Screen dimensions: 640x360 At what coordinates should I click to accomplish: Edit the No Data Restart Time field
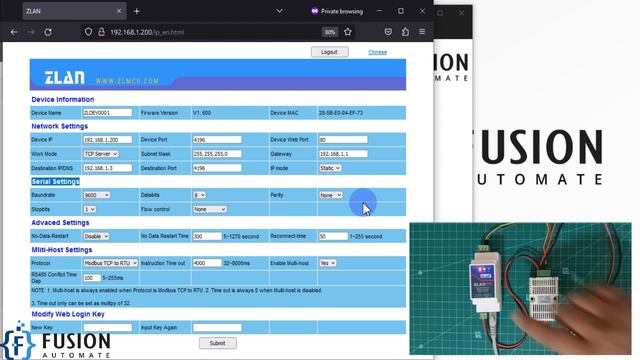[x=207, y=236]
